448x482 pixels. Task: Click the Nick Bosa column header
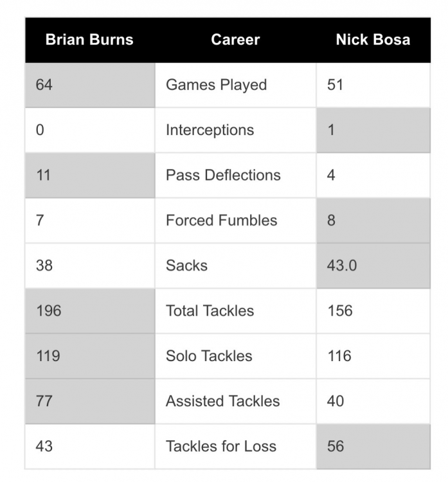pos(373,40)
